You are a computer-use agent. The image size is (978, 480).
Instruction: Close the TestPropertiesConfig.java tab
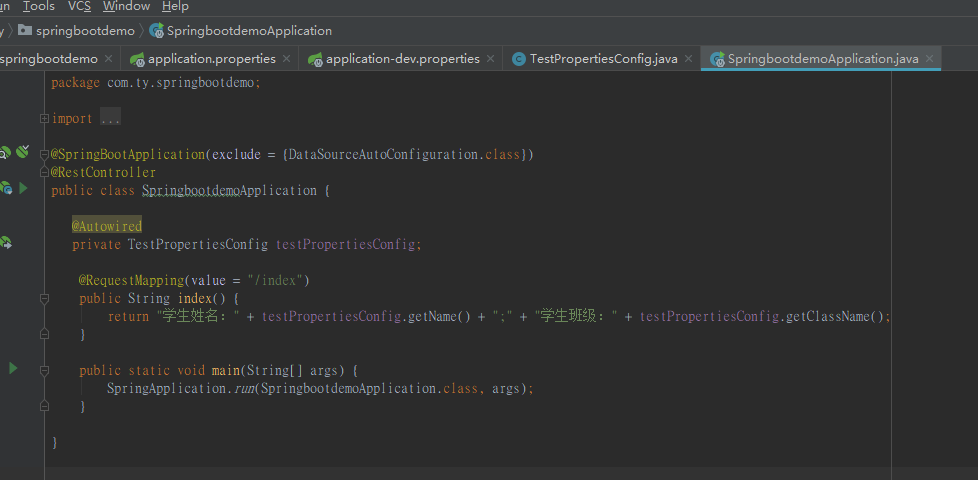point(689,59)
